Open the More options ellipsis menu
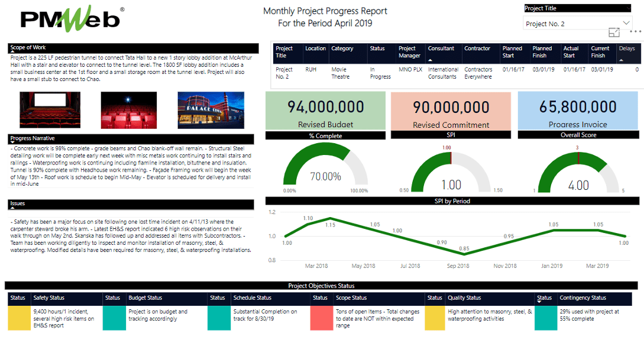 pyautogui.click(x=635, y=31)
